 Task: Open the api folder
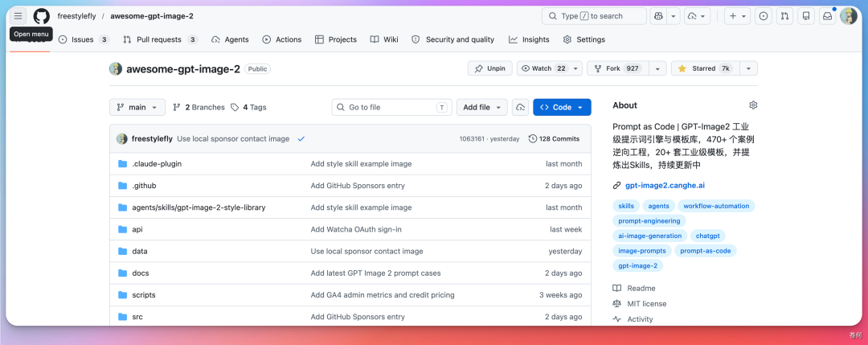click(137, 229)
